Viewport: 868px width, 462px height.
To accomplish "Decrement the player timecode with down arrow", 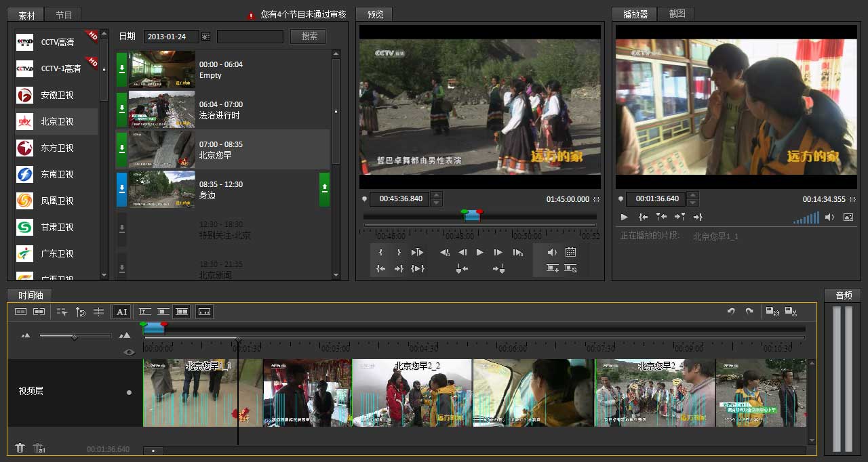I will pos(692,203).
